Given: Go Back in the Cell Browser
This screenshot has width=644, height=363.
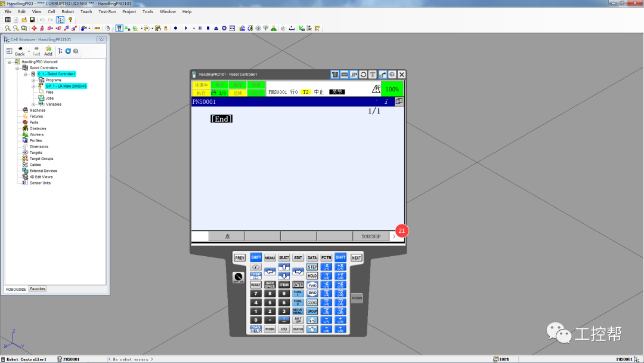Looking at the screenshot, I should click(x=20, y=51).
